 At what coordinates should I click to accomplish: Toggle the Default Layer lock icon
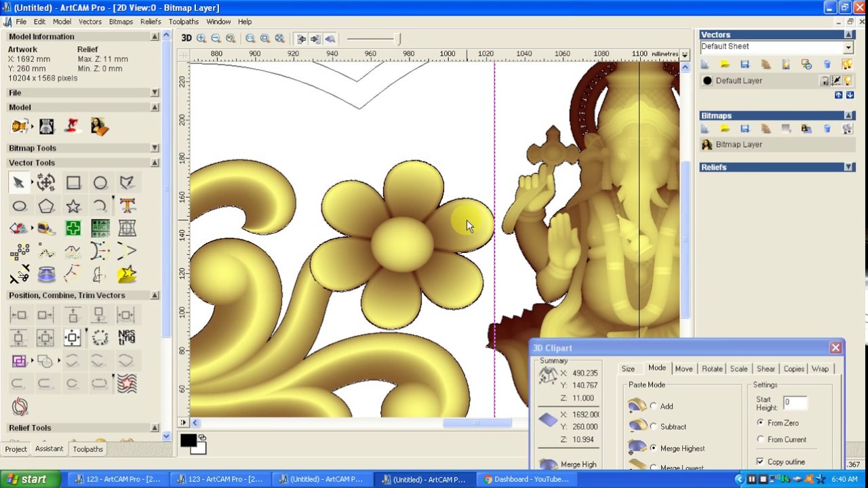[x=825, y=81]
